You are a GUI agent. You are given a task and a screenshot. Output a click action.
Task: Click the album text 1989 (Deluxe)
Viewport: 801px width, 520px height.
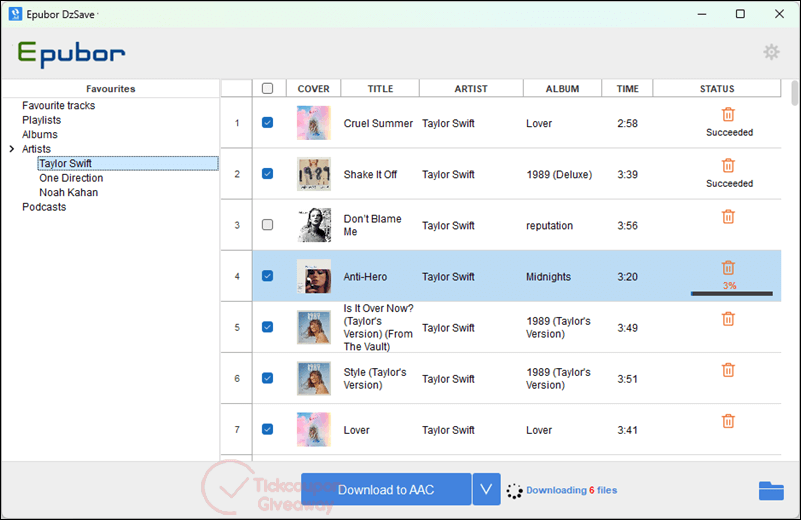[559, 175]
